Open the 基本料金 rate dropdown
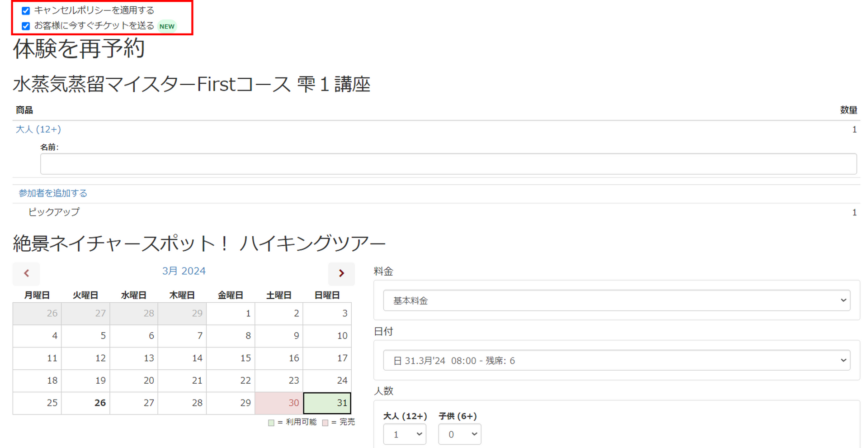The width and height of the screenshot is (868, 448). tap(616, 300)
